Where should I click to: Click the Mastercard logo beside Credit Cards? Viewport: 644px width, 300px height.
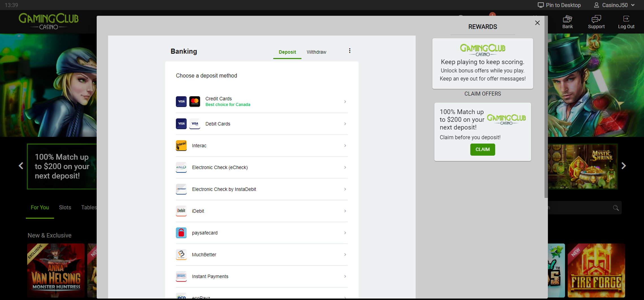click(195, 102)
